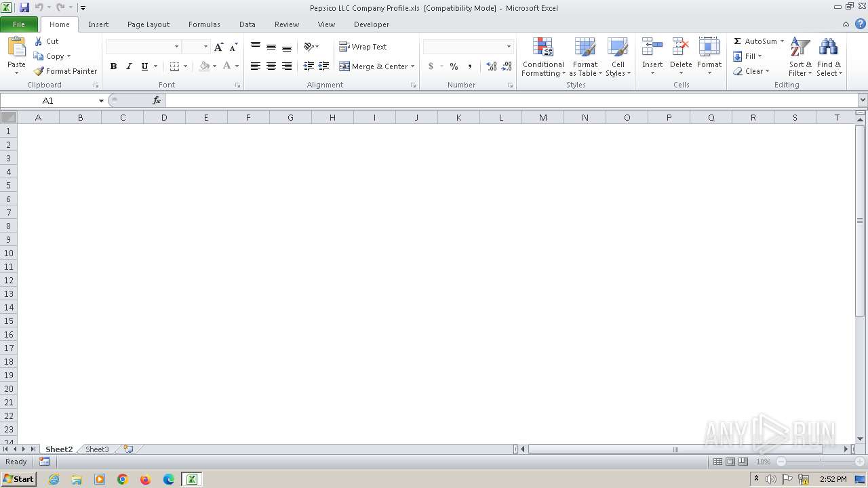
Task: Open the Copy dropdown arrow
Action: [x=68, y=56]
